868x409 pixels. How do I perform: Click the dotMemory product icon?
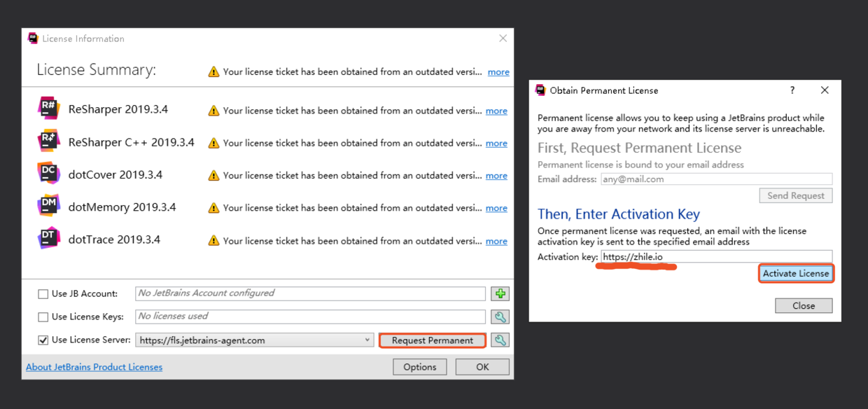[48, 207]
